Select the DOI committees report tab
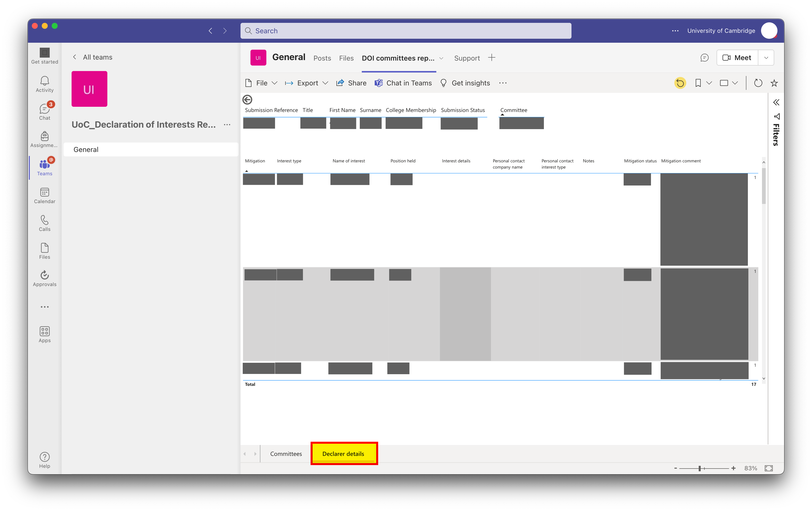Image resolution: width=812 pixels, height=511 pixels. coord(398,58)
